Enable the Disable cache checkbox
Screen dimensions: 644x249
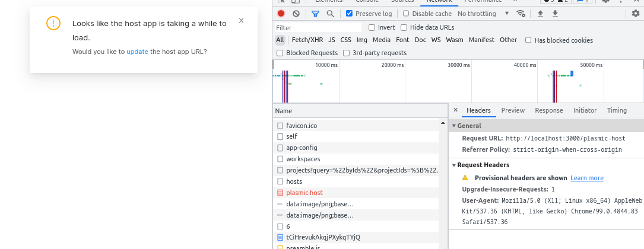tap(406, 14)
